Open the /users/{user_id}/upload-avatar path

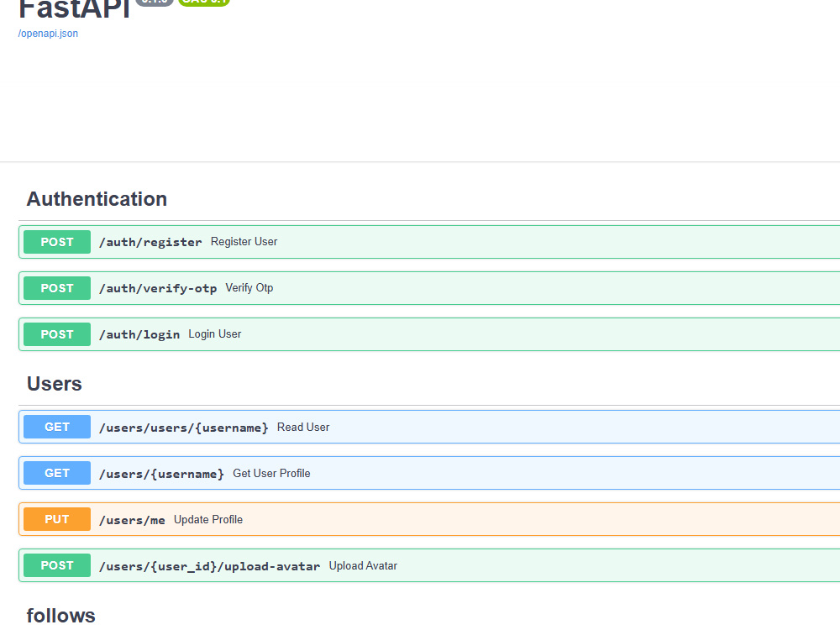(x=209, y=565)
